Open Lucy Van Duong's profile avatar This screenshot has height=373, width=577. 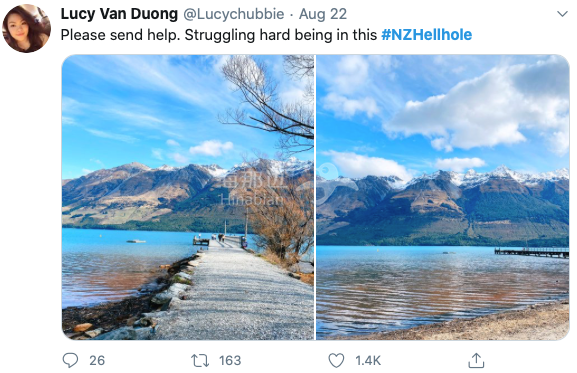pos(26,28)
